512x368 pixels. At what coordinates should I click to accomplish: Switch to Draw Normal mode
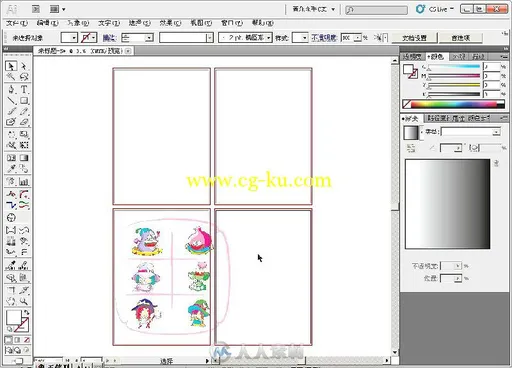[x=9, y=350]
